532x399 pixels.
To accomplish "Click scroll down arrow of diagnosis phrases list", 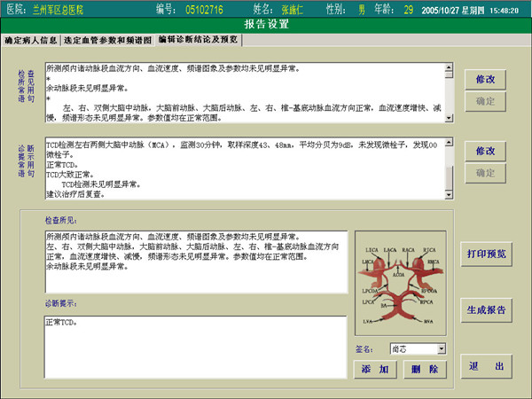I will click(448, 194).
